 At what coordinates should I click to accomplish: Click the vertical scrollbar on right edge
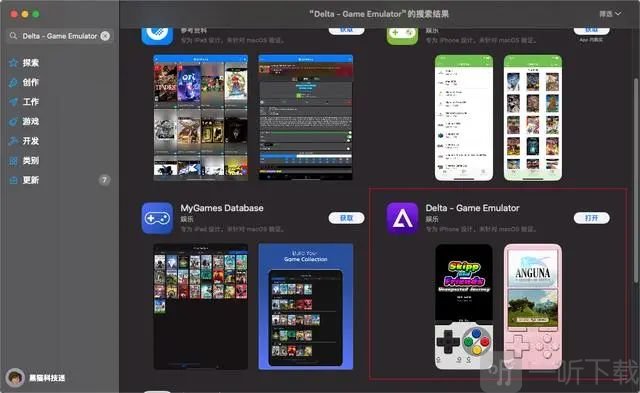point(636,180)
